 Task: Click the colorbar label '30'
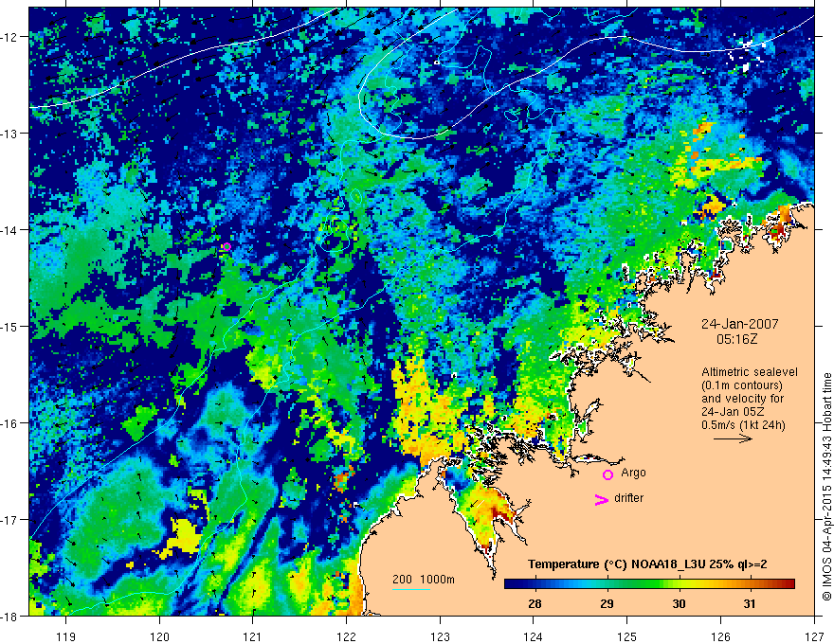pyautogui.click(x=679, y=603)
